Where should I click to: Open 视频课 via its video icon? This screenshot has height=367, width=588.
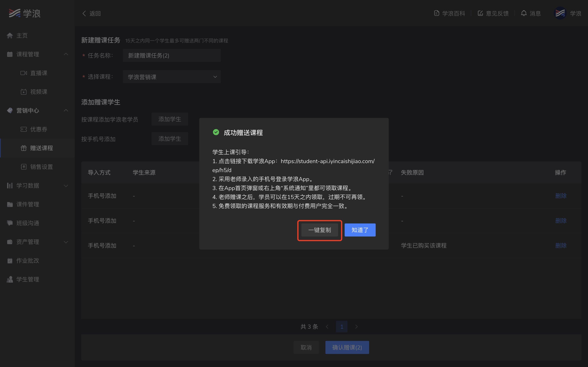[23, 92]
